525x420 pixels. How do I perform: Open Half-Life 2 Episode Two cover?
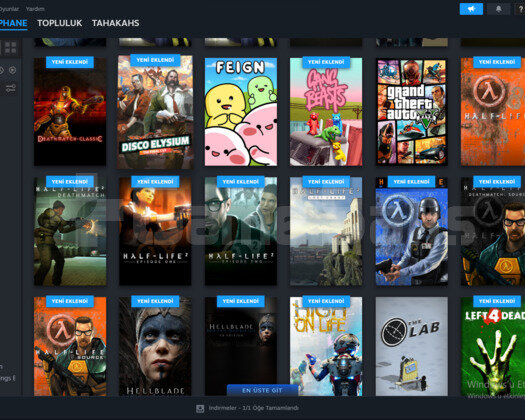[241, 231]
